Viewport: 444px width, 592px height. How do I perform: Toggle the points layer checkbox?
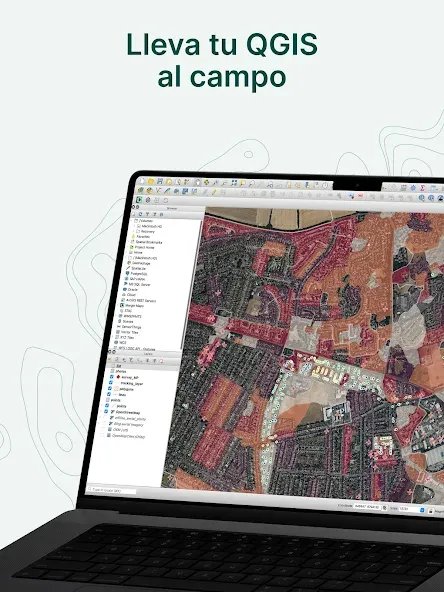[x=107, y=405]
